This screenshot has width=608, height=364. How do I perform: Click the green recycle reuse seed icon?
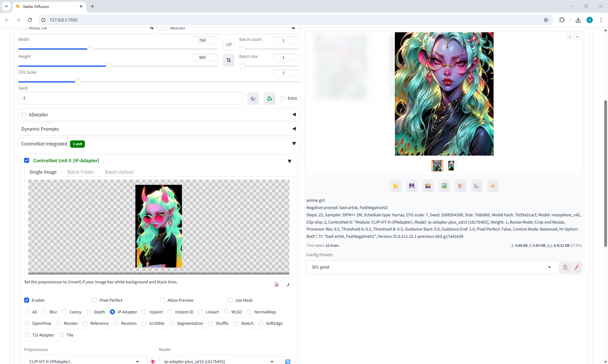tap(269, 98)
